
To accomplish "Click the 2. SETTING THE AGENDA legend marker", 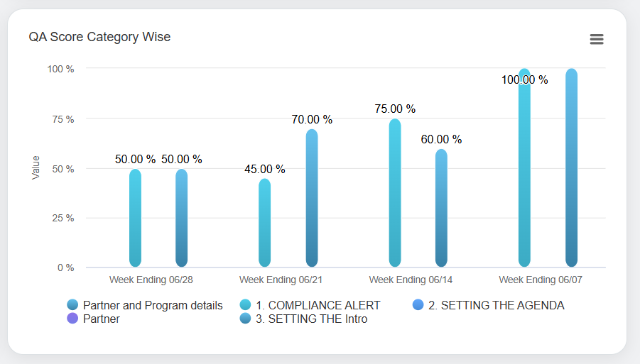I will (418, 305).
